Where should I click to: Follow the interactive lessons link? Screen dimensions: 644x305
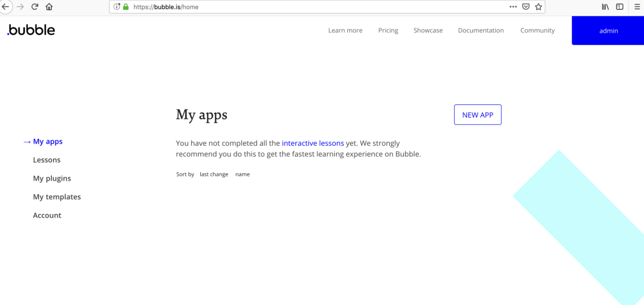313,143
